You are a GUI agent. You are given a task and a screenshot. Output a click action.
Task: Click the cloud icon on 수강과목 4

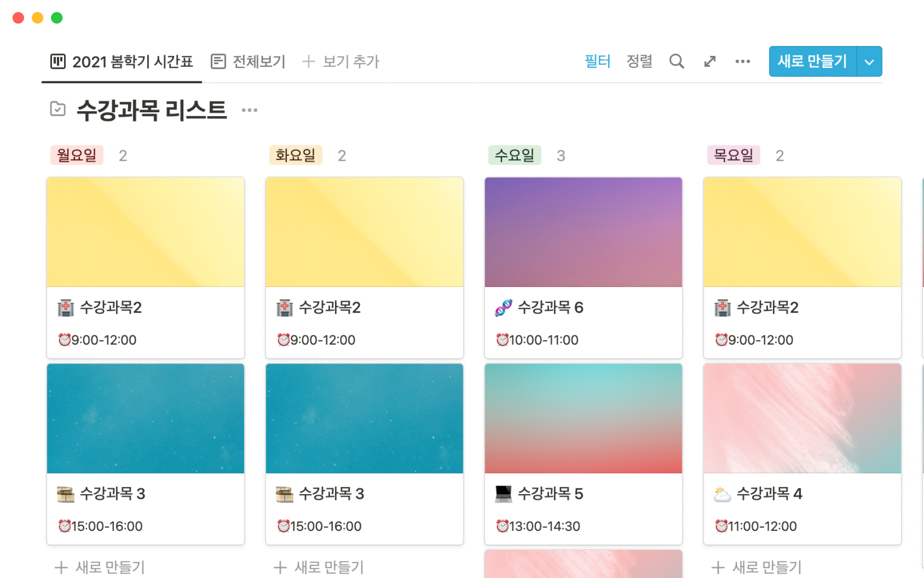(x=722, y=494)
